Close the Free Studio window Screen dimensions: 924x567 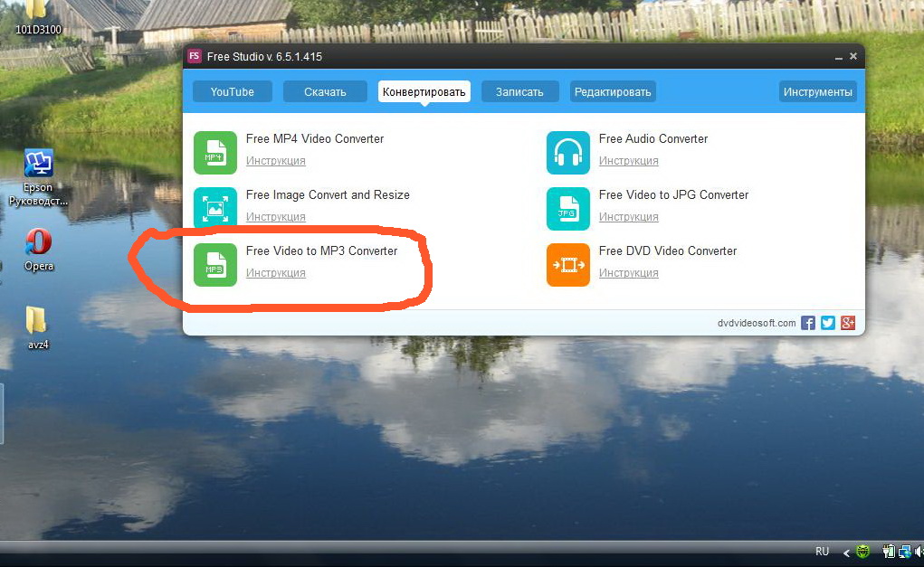[853, 57]
